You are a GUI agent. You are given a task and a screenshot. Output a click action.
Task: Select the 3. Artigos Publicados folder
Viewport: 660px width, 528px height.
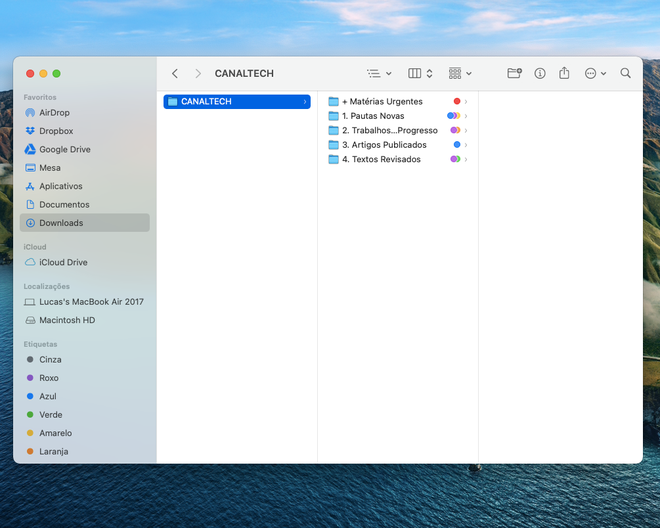[x=398, y=145]
